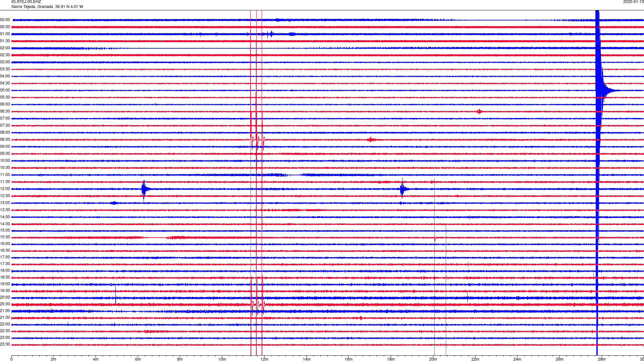Click the 28m tick label on time axis

click(x=602, y=359)
